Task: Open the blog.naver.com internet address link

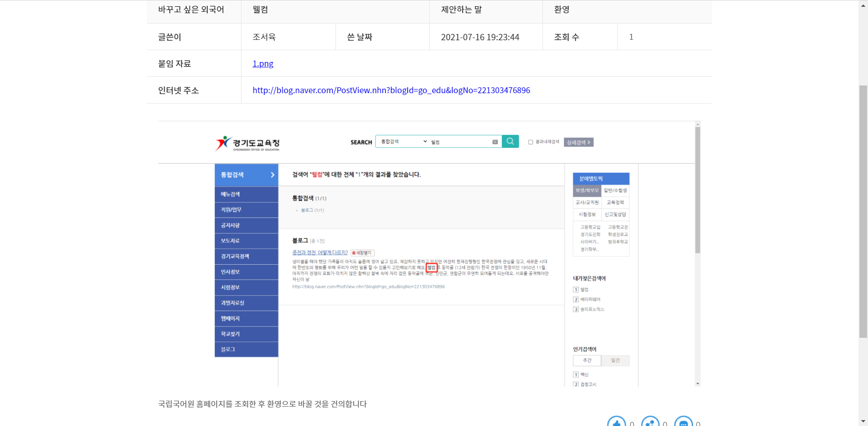Action: point(391,90)
